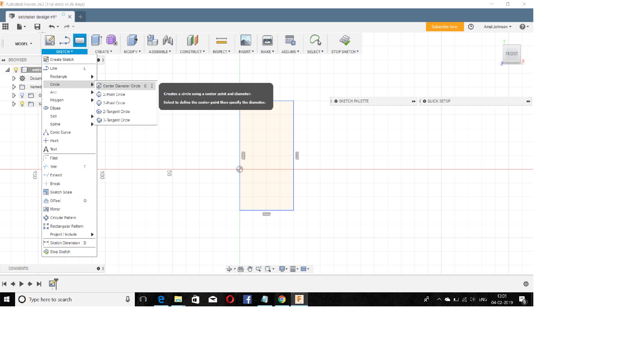
Task: Select the Pan hand tool at bottom
Action: [x=250, y=269]
